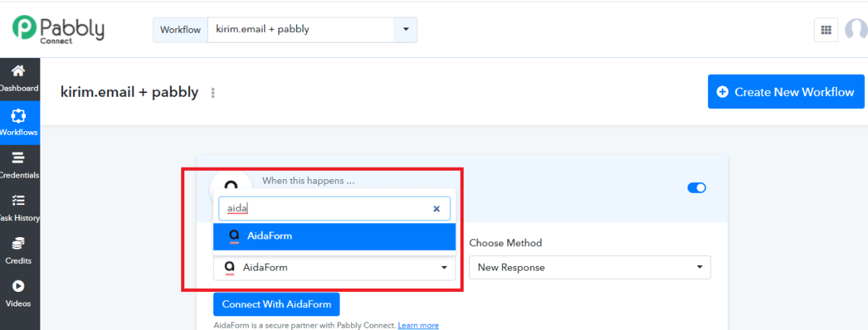Click the aida search input field
This screenshot has width=868, height=330.
pyautogui.click(x=334, y=209)
